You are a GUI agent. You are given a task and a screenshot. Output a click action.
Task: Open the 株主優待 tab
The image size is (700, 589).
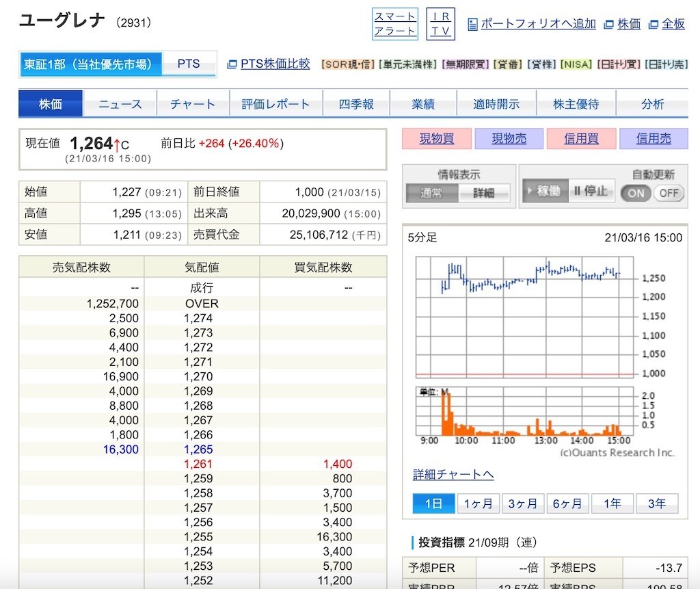(x=576, y=104)
